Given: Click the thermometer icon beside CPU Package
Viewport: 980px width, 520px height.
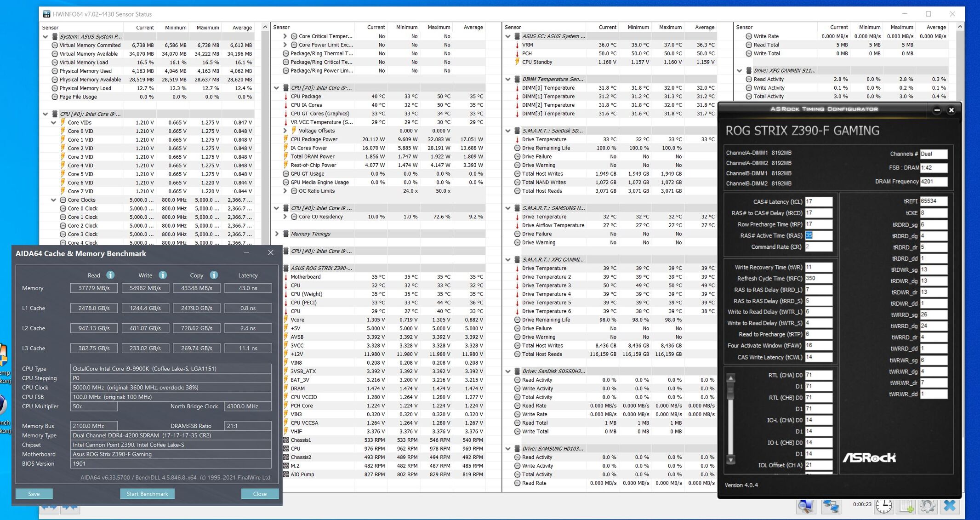Looking at the screenshot, I should (x=285, y=97).
